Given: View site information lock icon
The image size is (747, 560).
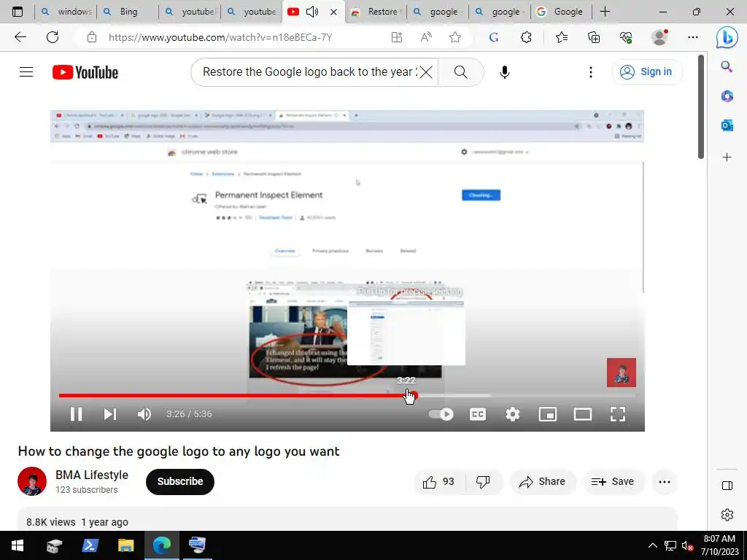Looking at the screenshot, I should pyautogui.click(x=91, y=37).
